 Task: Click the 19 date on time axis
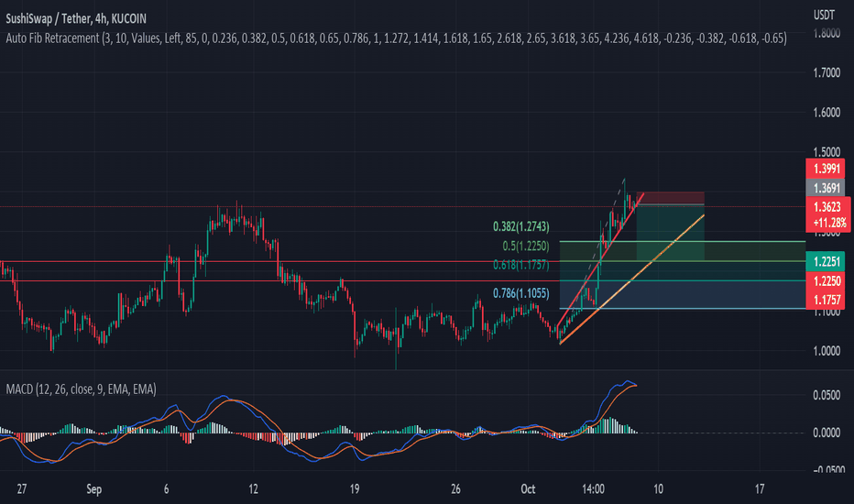tap(355, 488)
